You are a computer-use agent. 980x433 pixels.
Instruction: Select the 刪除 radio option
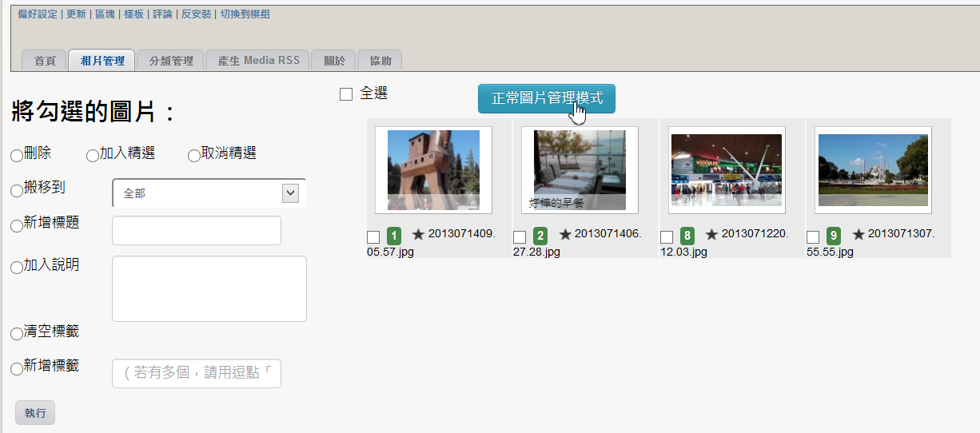point(17,155)
